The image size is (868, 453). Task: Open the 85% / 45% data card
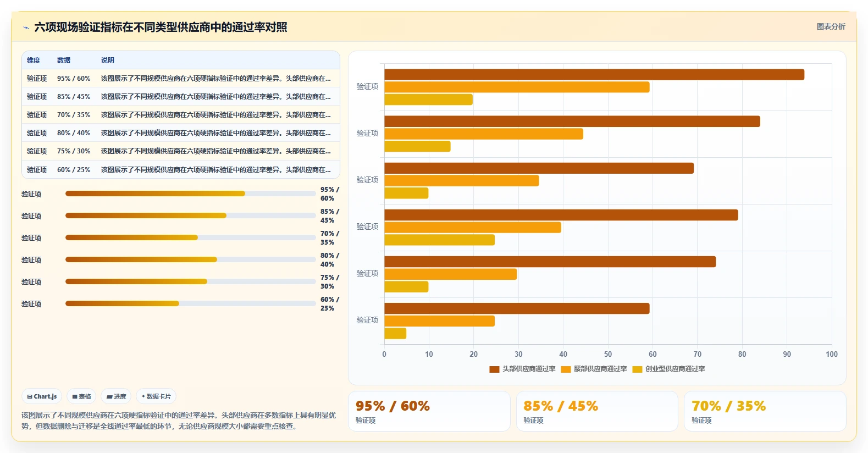pos(597,411)
